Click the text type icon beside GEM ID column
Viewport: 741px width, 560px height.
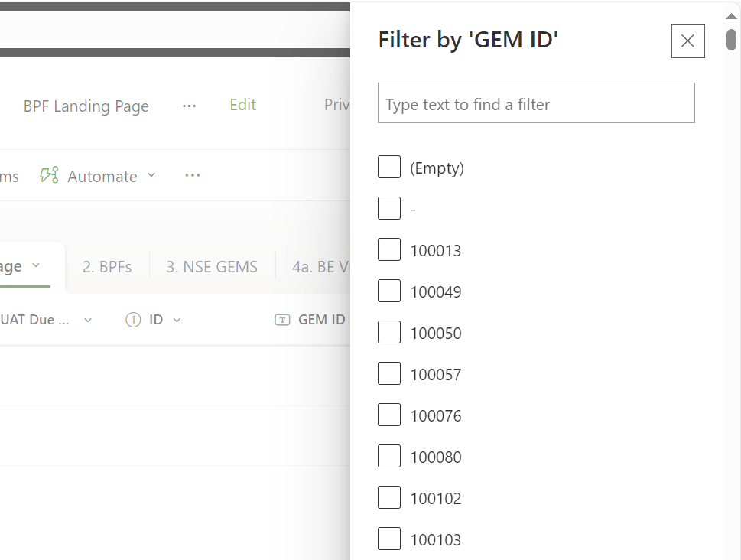[282, 321]
